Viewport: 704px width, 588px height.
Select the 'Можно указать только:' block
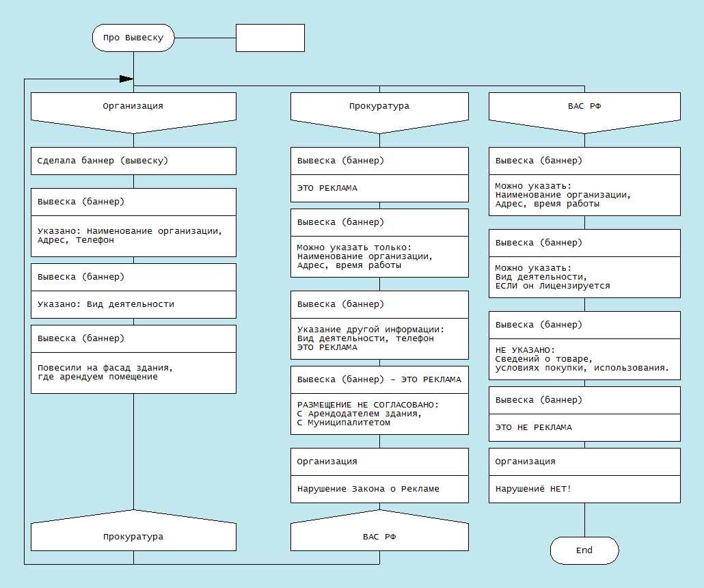tap(379, 256)
